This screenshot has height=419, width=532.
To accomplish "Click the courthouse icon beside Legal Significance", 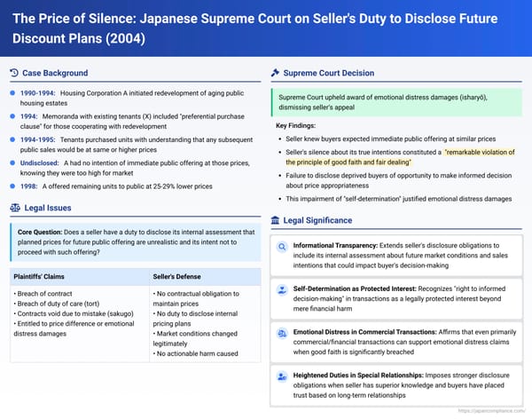I will point(275,220).
